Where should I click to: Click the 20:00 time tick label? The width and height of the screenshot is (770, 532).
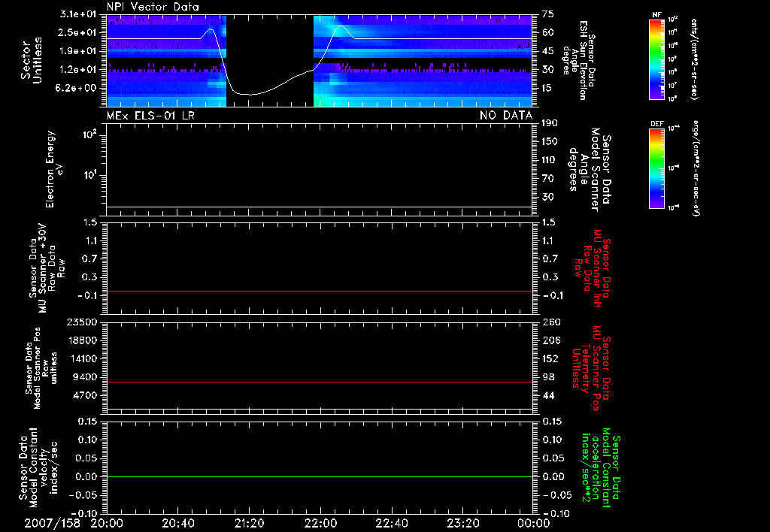[107, 523]
